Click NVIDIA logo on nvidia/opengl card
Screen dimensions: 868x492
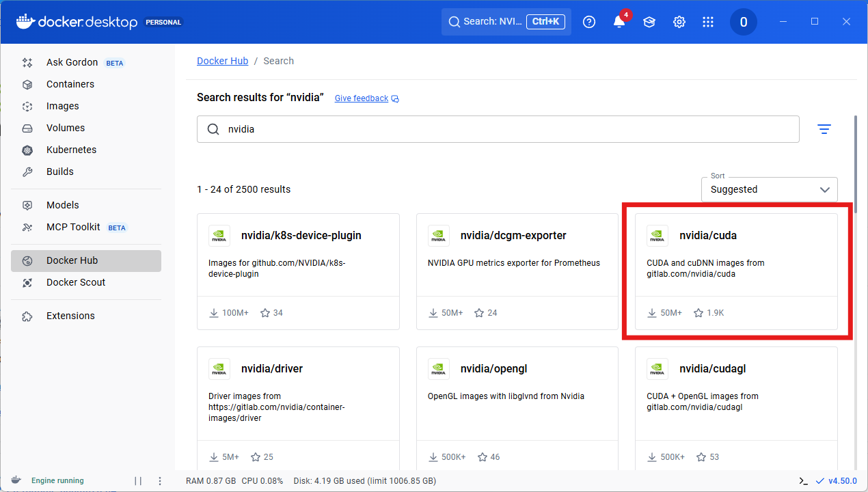(x=439, y=369)
